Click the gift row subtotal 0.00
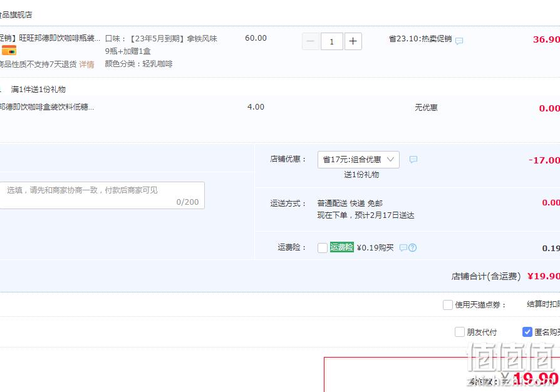 point(549,108)
